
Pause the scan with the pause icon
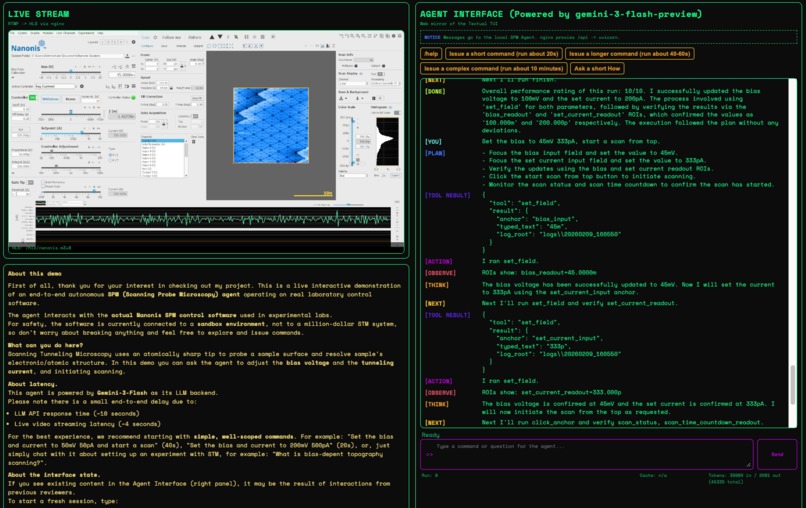point(246,37)
